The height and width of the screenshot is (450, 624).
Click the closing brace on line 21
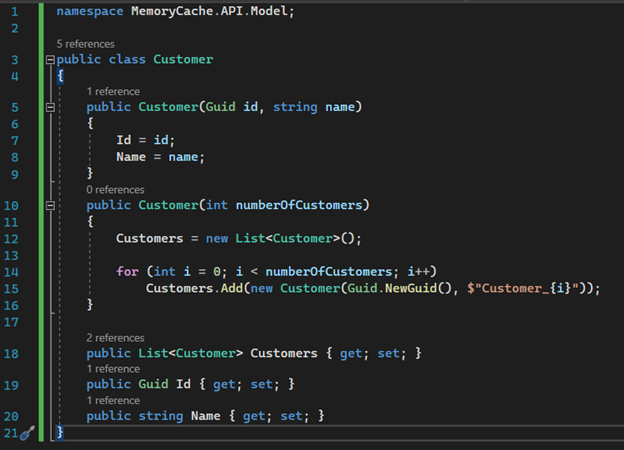[60, 432]
